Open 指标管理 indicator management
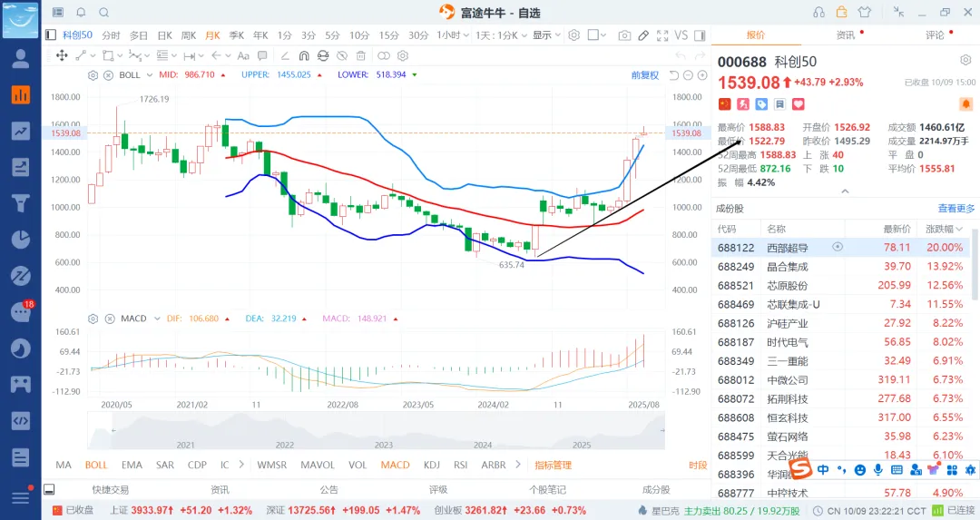980x520 pixels. click(553, 465)
